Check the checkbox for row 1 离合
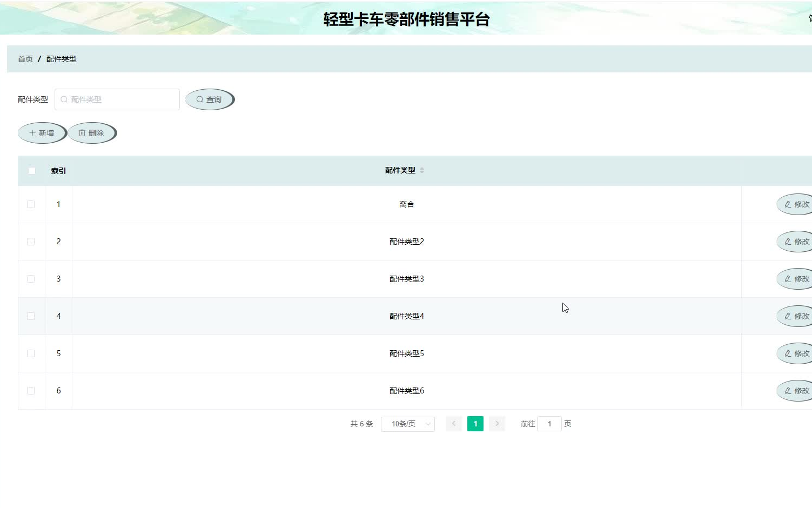 coord(31,204)
